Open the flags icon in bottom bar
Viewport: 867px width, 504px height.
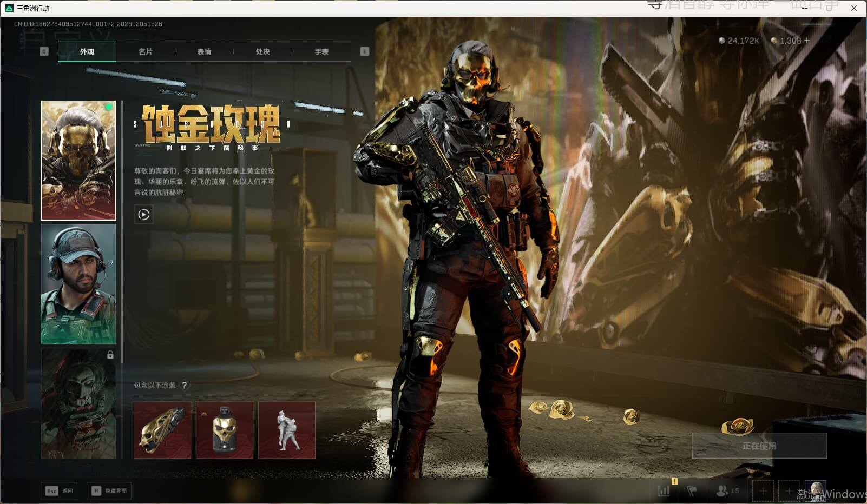[692, 490]
